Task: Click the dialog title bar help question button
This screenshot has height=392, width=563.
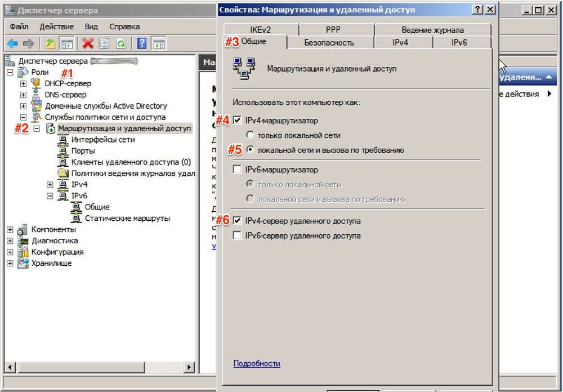Action: click(x=477, y=10)
